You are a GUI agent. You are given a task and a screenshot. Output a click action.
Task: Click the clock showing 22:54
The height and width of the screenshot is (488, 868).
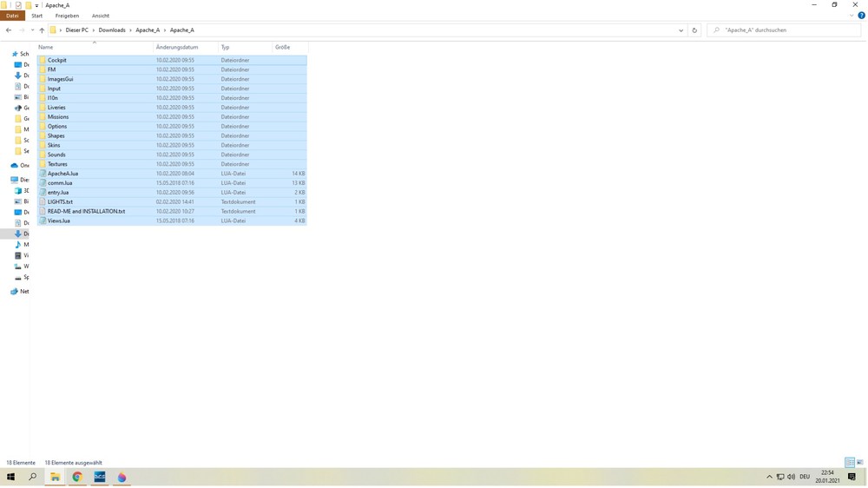pyautogui.click(x=827, y=472)
